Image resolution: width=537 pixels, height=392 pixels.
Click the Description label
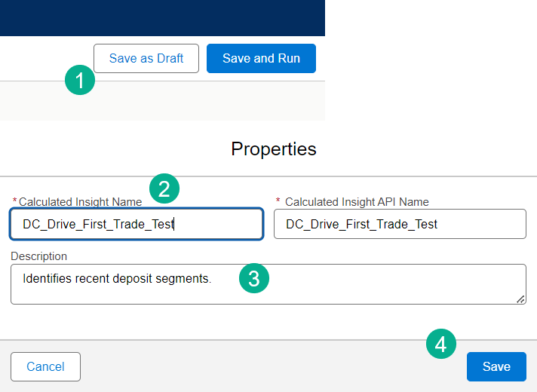tap(39, 256)
